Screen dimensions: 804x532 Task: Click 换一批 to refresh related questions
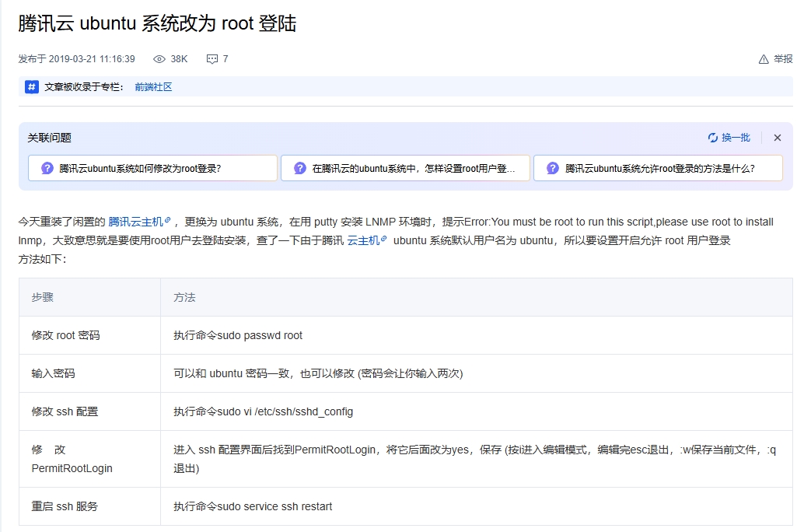tap(736, 138)
